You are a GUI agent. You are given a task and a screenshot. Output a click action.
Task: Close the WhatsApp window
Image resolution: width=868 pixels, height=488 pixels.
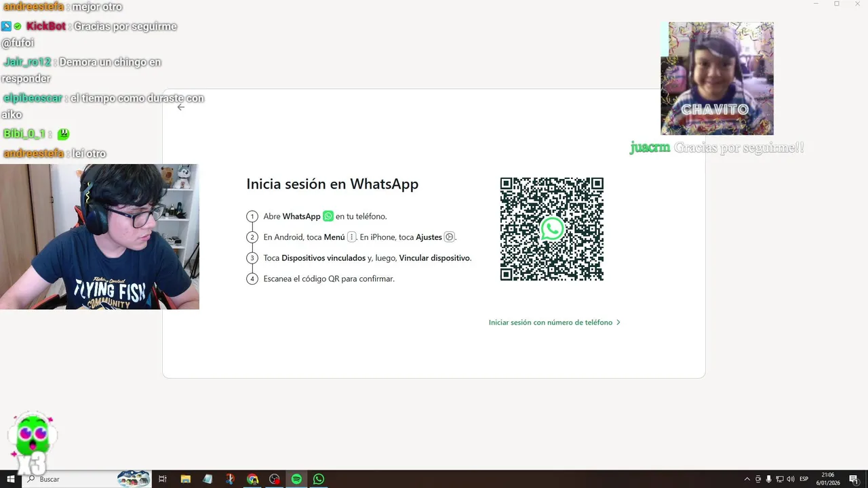[856, 4]
